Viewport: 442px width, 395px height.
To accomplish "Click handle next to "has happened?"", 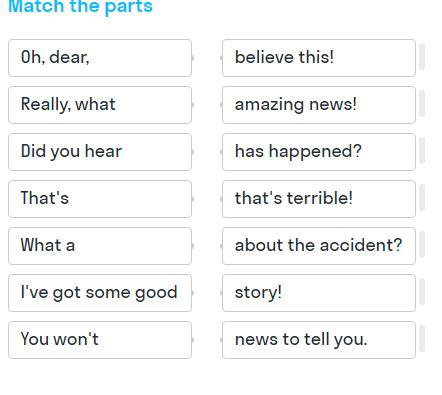I will coord(422,151).
